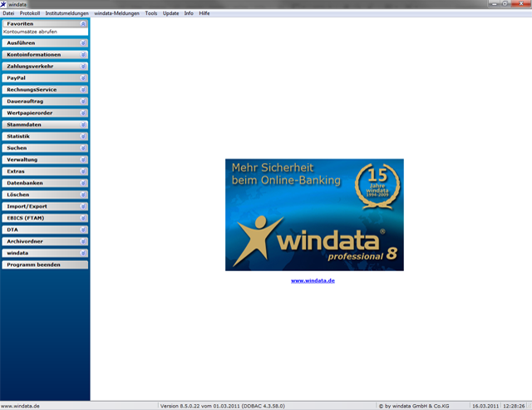
Task: Expand the PayPal section chevron
Action: (83, 78)
